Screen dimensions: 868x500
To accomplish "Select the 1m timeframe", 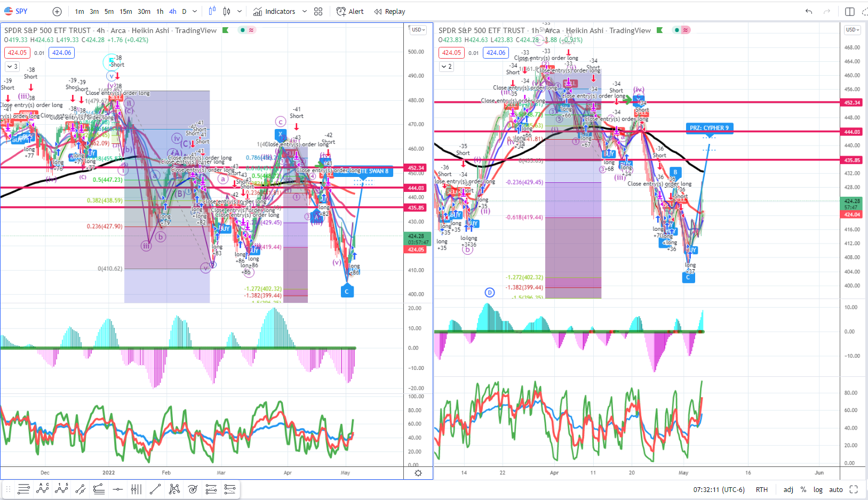I will click(79, 12).
